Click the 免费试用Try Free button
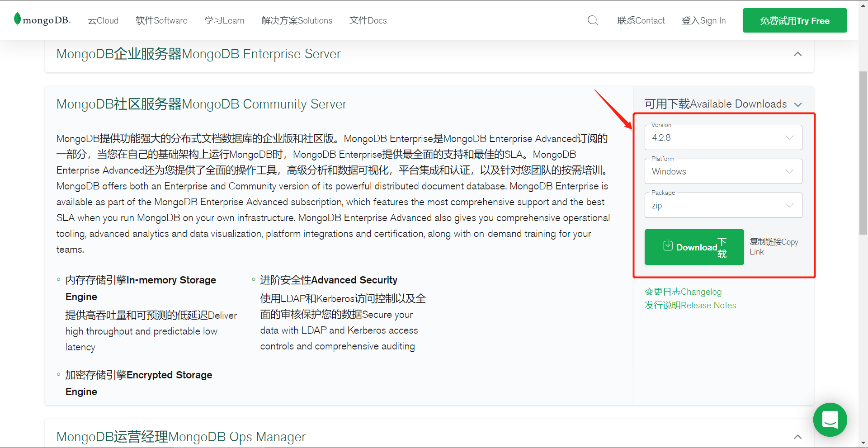This screenshot has width=868, height=448. tap(795, 20)
